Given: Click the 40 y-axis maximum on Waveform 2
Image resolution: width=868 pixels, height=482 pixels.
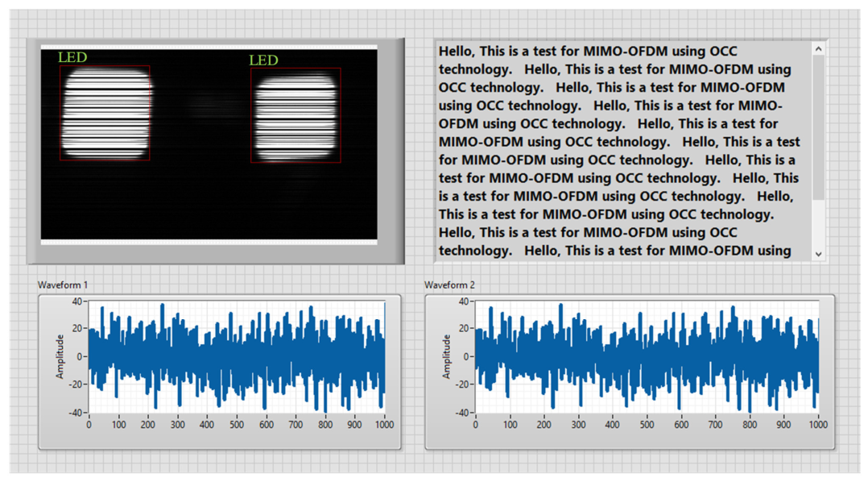Looking at the screenshot, I should pos(463,301).
